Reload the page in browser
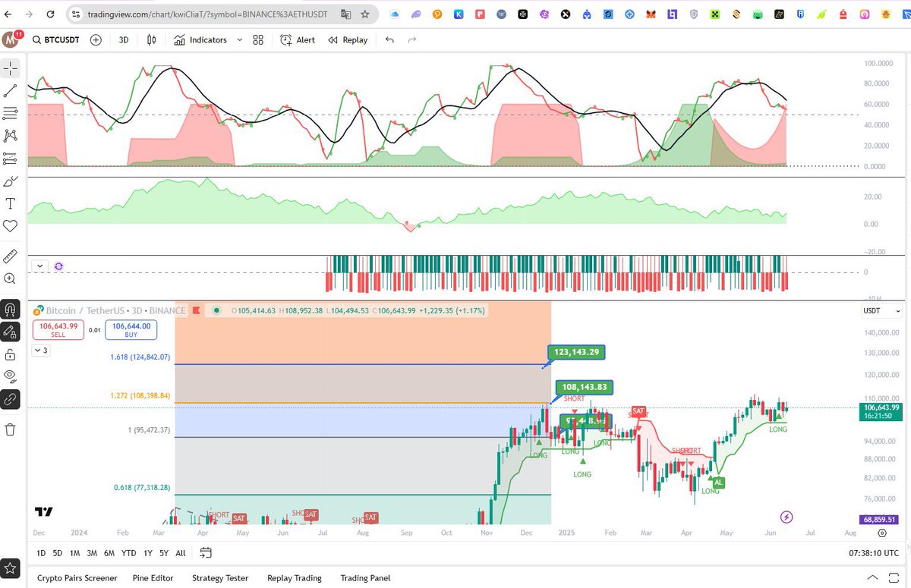The height and width of the screenshot is (588, 911). point(50,14)
